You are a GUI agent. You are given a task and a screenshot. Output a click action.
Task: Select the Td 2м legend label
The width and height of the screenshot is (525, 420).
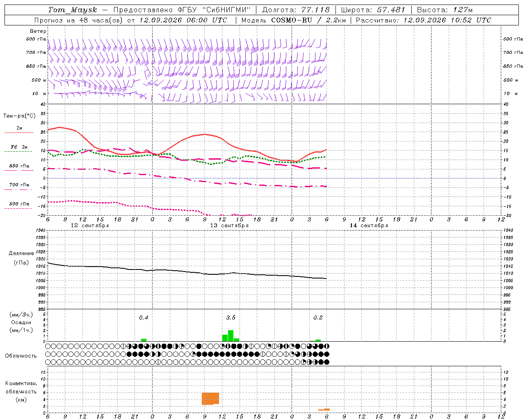coord(19,147)
